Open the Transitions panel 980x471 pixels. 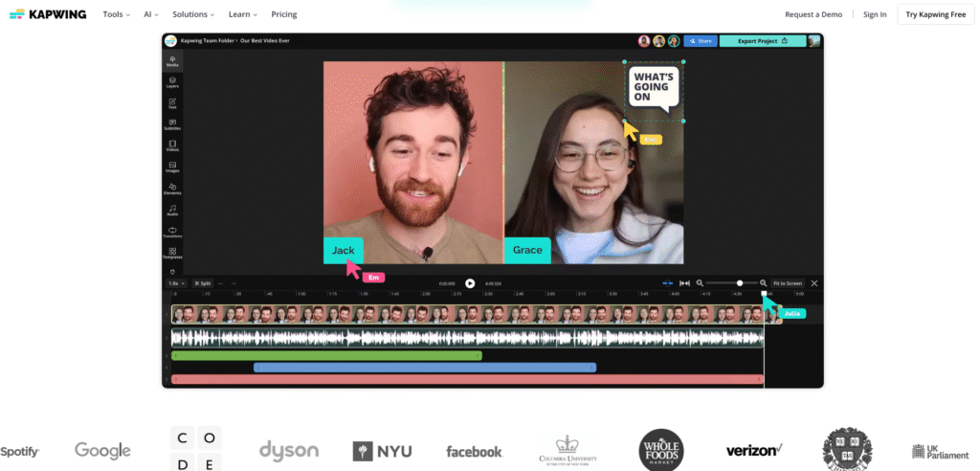[172, 232]
